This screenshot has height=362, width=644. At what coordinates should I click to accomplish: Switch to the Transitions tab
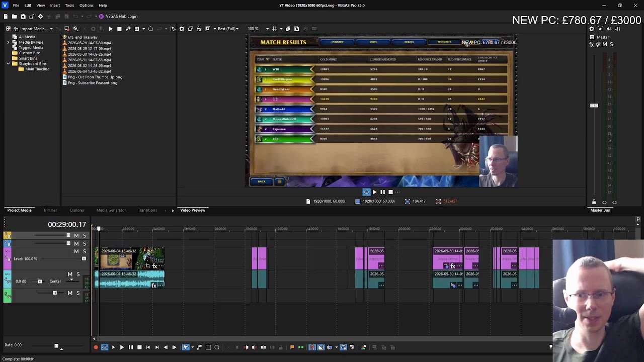coord(147,210)
